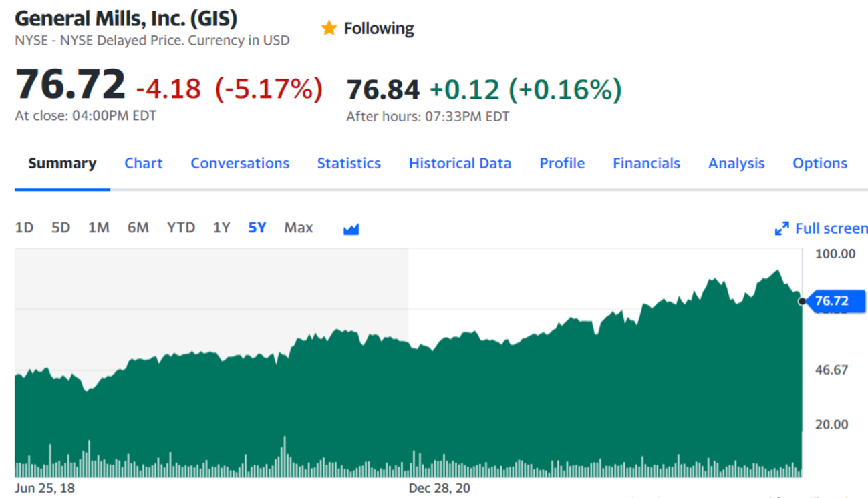Switch to the 1Y chart range
Viewport: 868px width, 498px height.
click(221, 228)
